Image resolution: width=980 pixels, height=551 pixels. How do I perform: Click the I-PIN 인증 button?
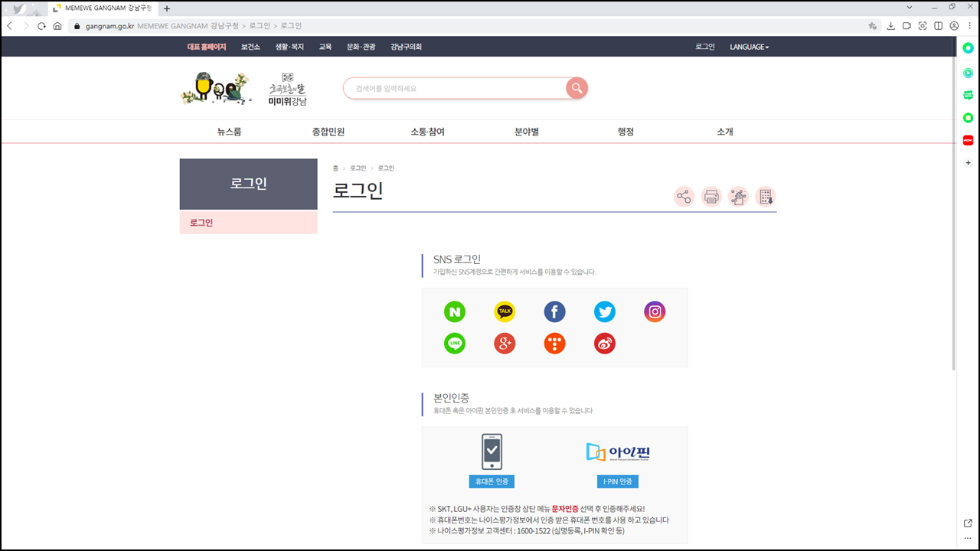tap(618, 481)
